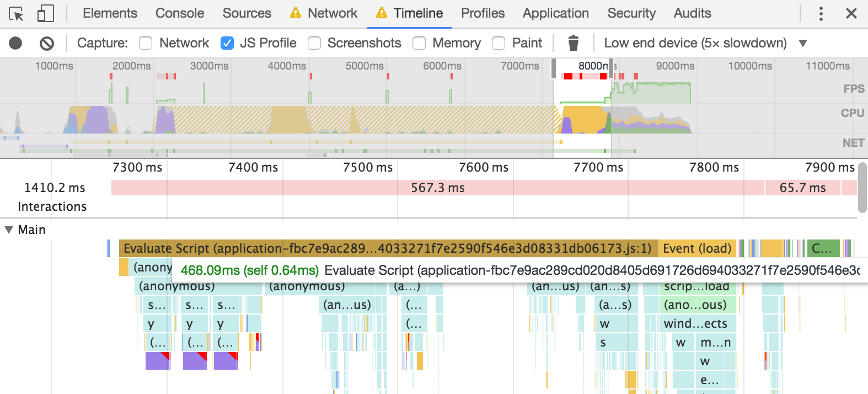
Task: Enable the Screenshots capture checkbox
Action: 314,43
